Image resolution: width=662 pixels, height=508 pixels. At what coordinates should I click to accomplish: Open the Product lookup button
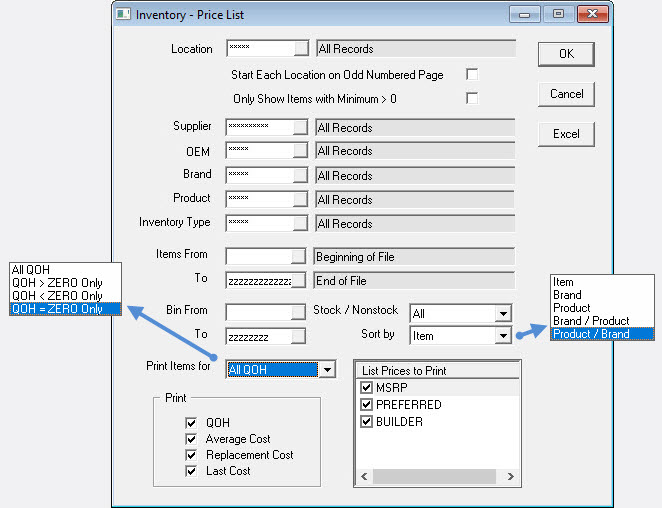[300, 199]
